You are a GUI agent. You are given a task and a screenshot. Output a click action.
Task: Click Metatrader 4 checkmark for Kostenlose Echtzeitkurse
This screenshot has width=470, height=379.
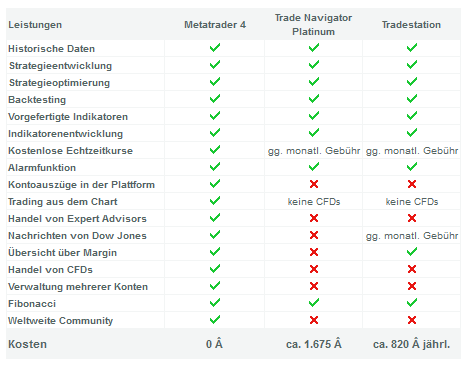215,150
